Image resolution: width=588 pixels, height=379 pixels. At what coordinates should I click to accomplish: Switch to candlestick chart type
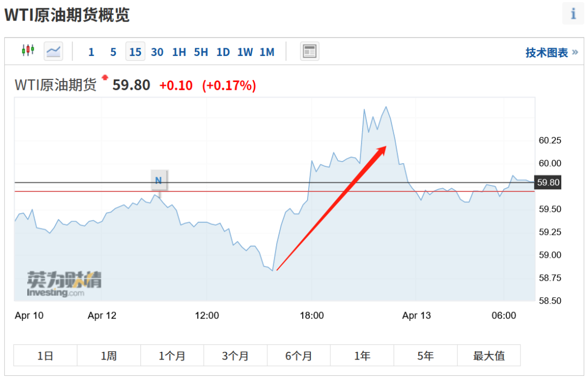point(28,51)
